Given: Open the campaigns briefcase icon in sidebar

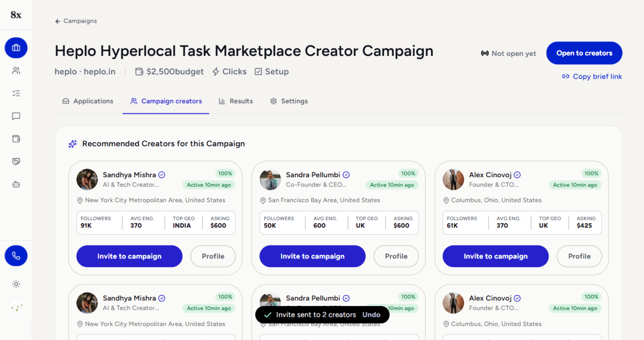Looking at the screenshot, I should [16, 48].
